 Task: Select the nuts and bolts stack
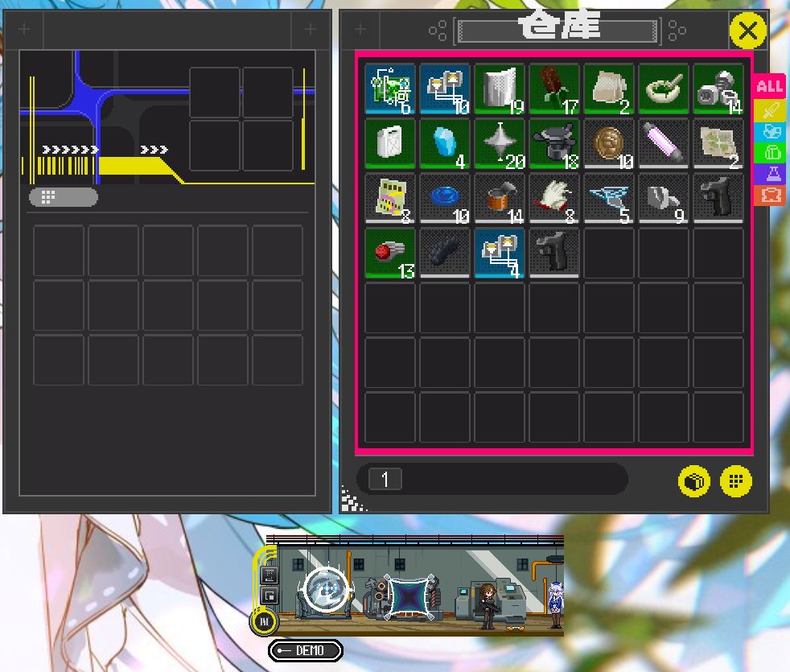click(719, 89)
